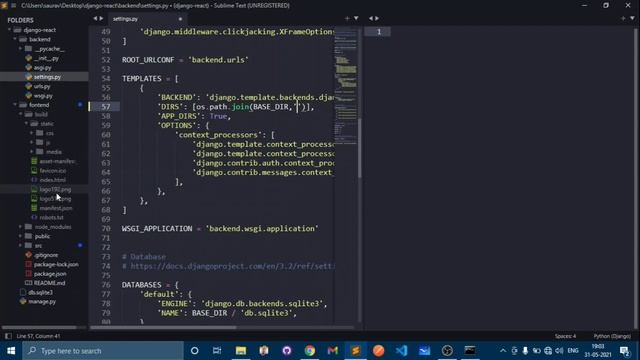
Task: Click the editor vertical scrollbar
Action: tap(360, 148)
